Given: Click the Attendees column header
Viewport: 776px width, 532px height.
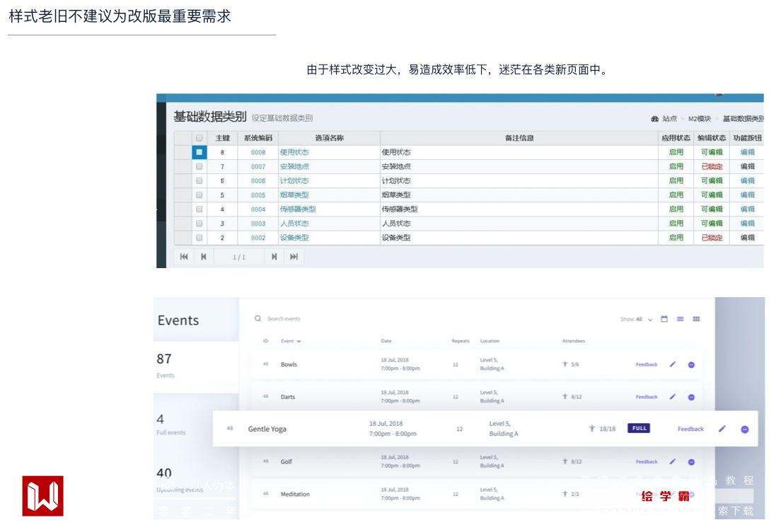Looking at the screenshot, I should [573, 341].
